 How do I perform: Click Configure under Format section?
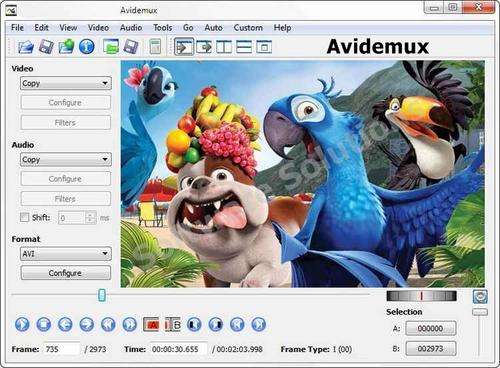pyautogui.click(x=66, y=273)
